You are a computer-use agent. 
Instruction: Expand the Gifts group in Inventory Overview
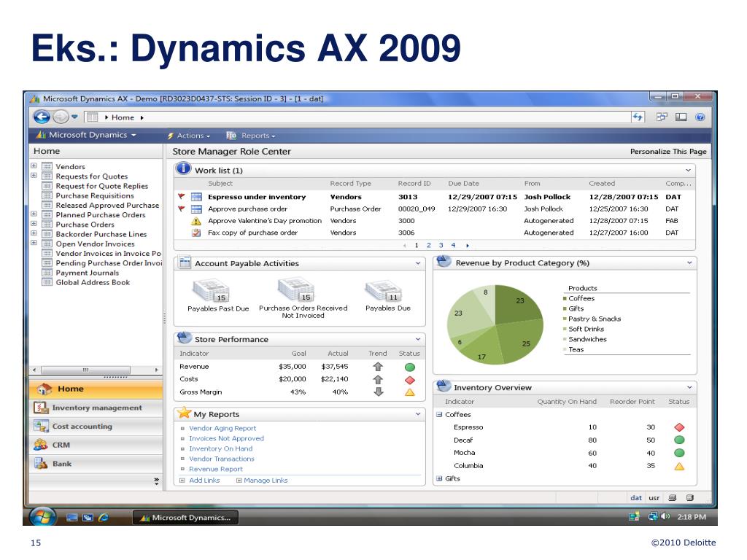[x=438, y=478]
